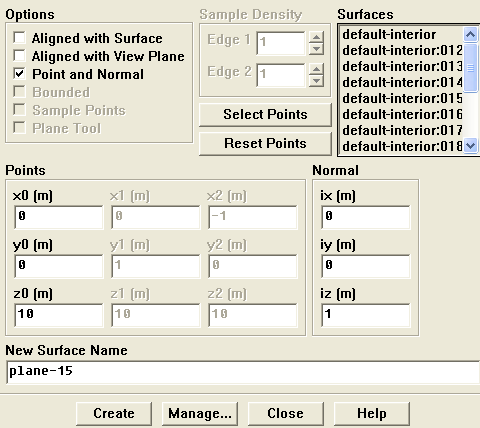Screen dimensions: 480x428
Task: Select default-interior:012 surface
Action: click(x=402, y=50)
